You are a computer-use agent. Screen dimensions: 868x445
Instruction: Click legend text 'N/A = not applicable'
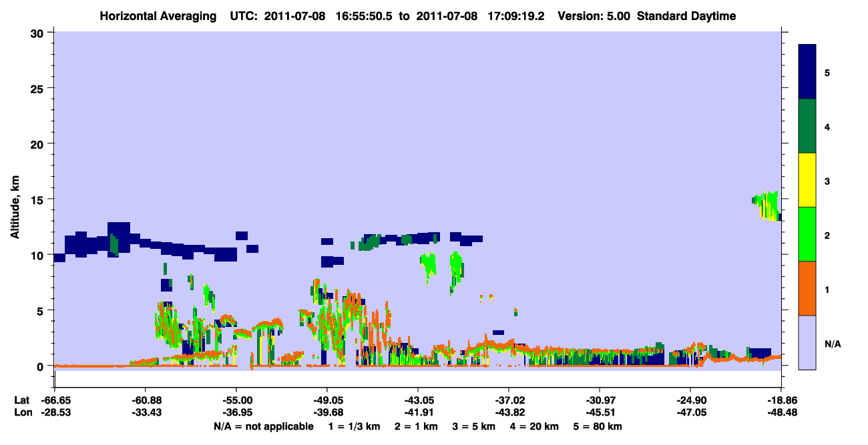(264, 426)
